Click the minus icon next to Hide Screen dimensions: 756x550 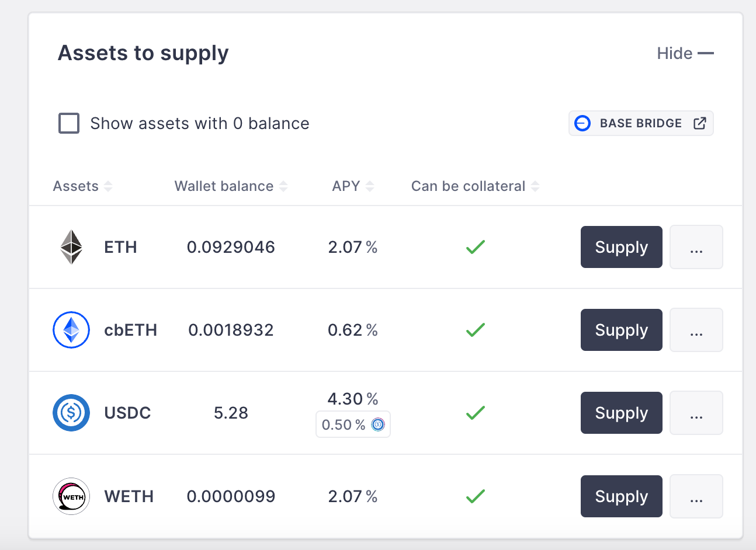pos(706,53)
